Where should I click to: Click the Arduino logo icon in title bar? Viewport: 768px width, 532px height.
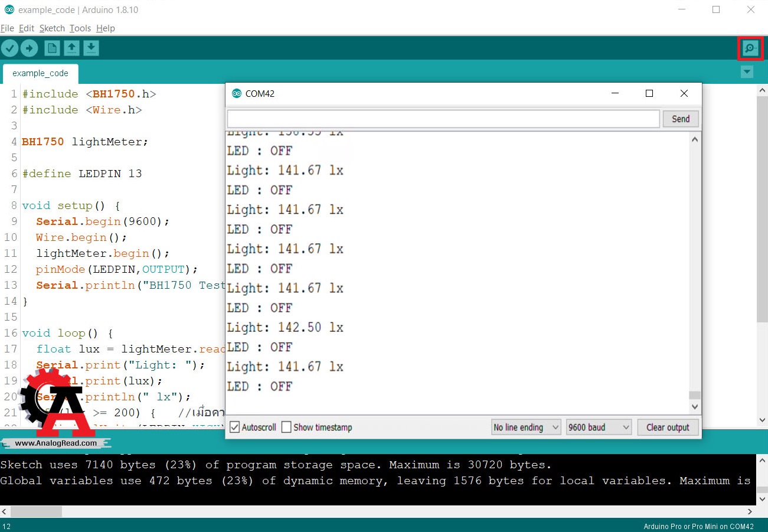(x=9, y=10)
